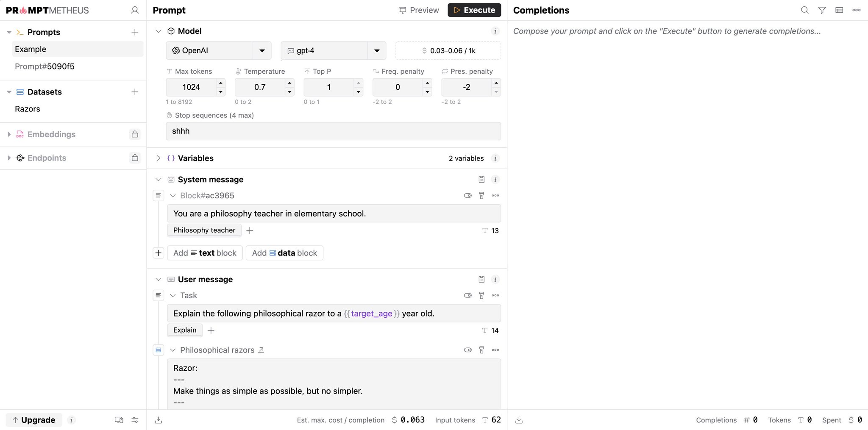Screen dimensions: 868x430
Task: Collapse the Philosophical razors block chevron
Action: click(173, 350)
